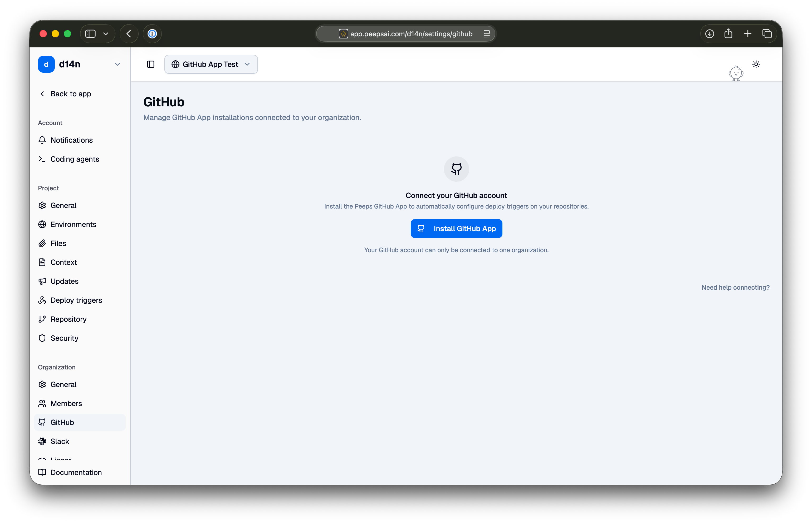
Task: Click the round GitHub logo icon
Action: (x=456, y=169)
